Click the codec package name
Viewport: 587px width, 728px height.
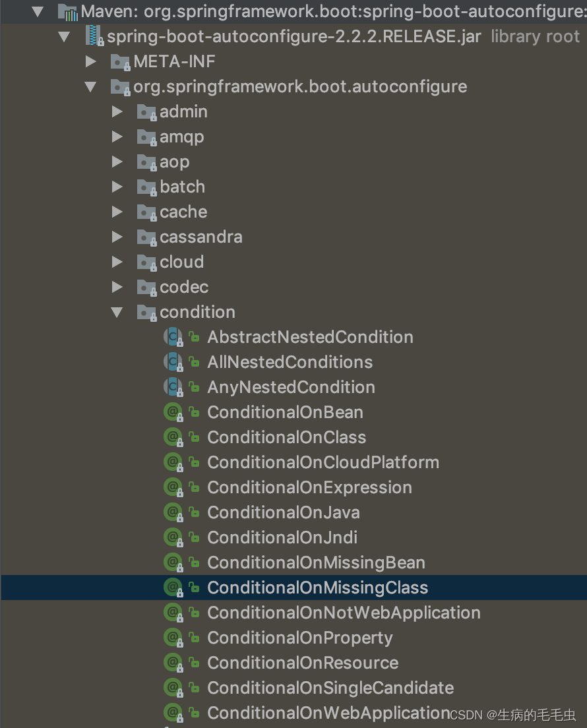tap(184, 288)
